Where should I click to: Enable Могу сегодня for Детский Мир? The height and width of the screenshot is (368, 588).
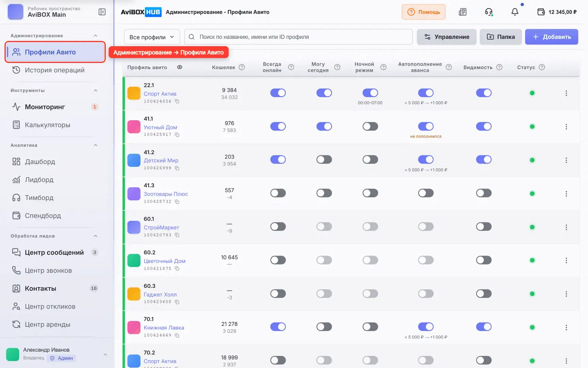pos(324,159)
